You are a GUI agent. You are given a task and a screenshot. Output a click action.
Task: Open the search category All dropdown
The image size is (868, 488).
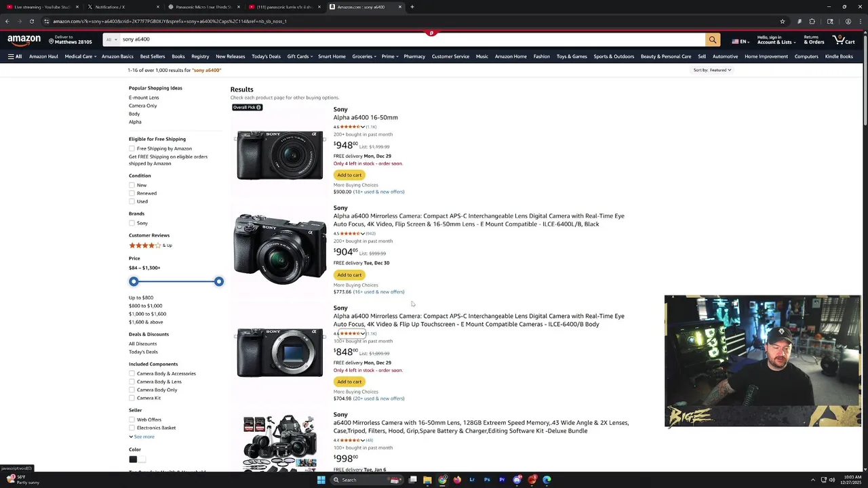111,39
